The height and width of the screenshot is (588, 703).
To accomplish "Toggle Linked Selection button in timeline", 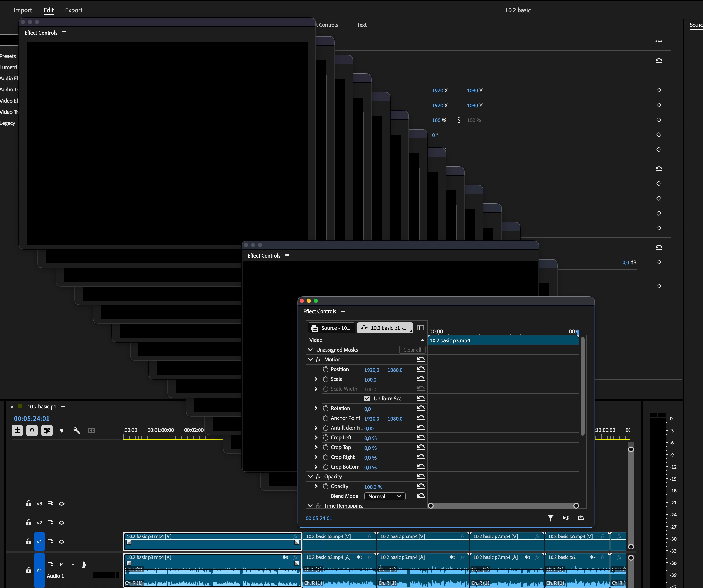I will pos(47,430).
